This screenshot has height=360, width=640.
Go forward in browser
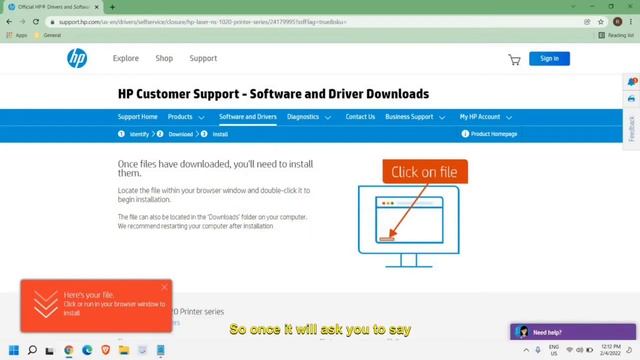click(22, 22)
